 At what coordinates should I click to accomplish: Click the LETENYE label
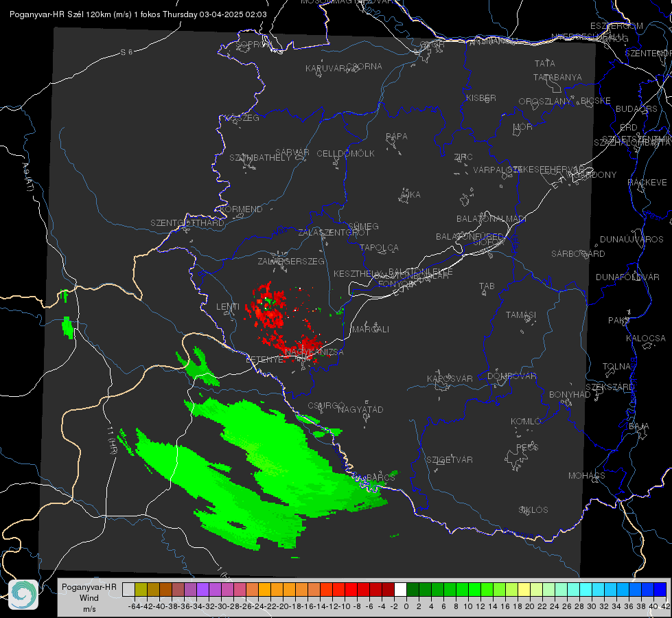click(x=264, y=360)
